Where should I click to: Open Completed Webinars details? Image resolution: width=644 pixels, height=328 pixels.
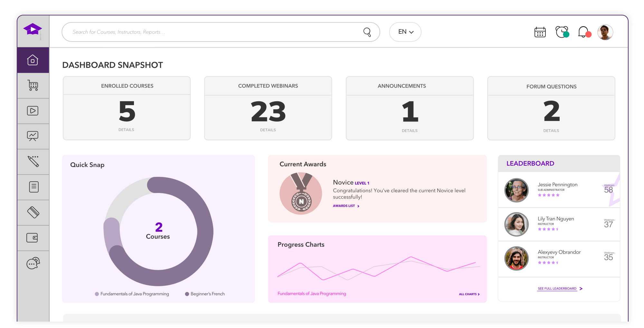pos(268,130)
